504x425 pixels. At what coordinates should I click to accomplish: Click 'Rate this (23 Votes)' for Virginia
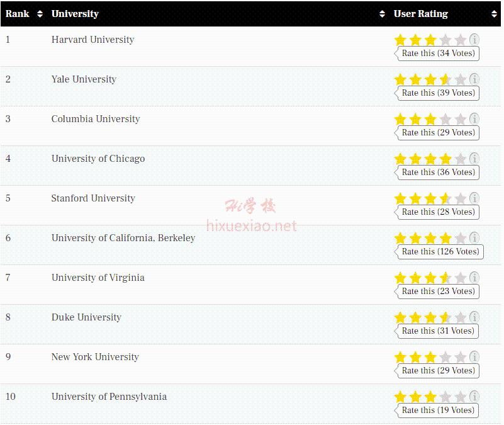438,291
